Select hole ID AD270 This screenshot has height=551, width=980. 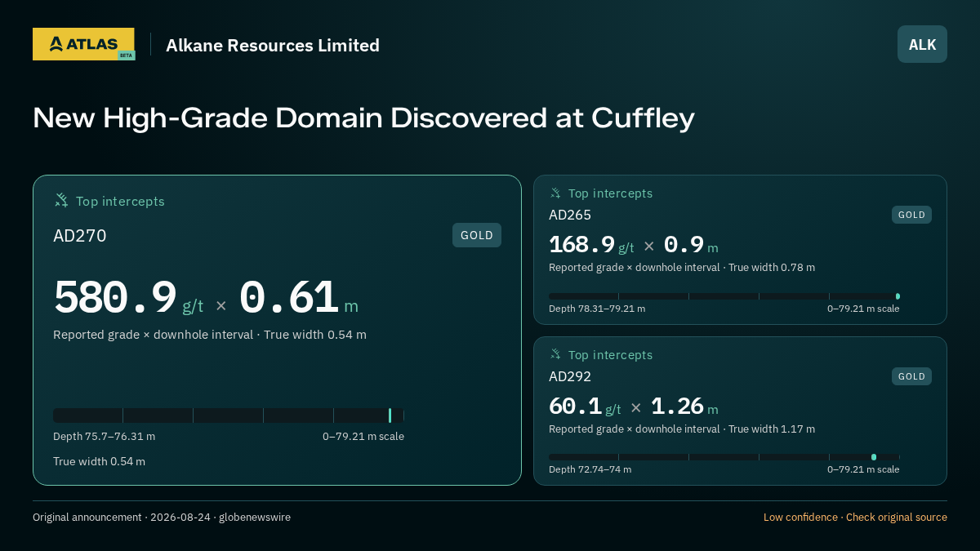[80, 236]
